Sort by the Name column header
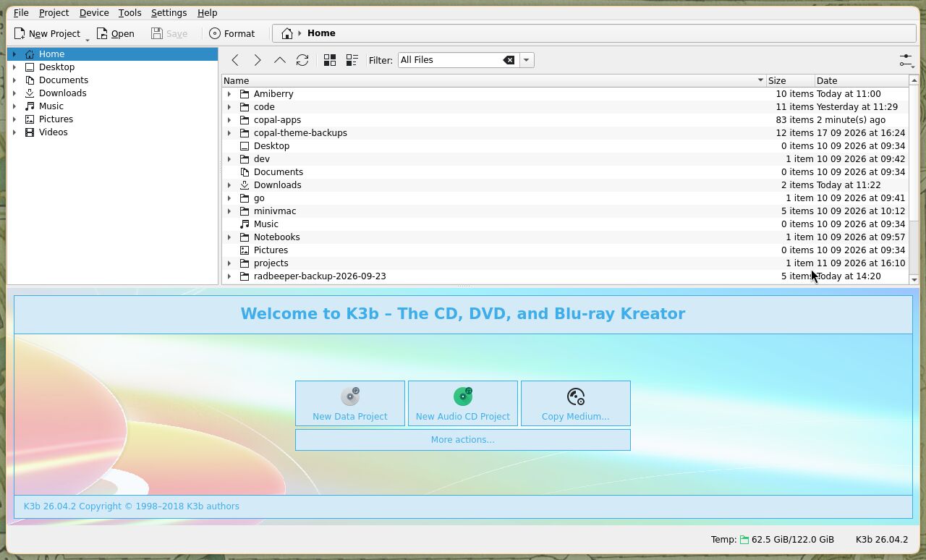Screen dimensions: 926x560 click(493, 80)
